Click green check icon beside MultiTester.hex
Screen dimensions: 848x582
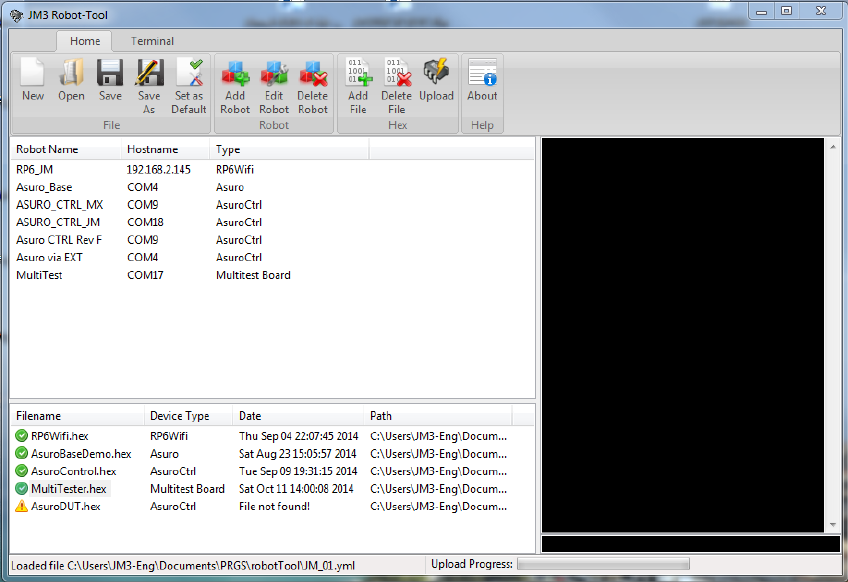pyautogui.click(x=21, y=488)
